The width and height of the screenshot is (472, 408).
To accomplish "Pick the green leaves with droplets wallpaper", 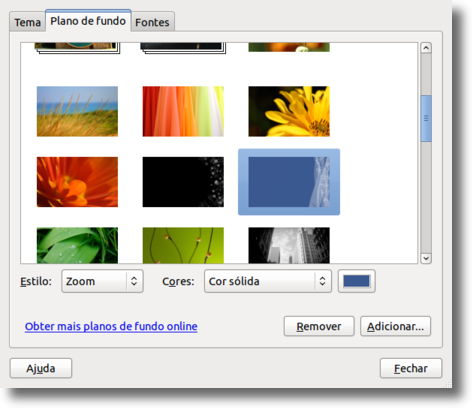I will (x=77, y=245).
